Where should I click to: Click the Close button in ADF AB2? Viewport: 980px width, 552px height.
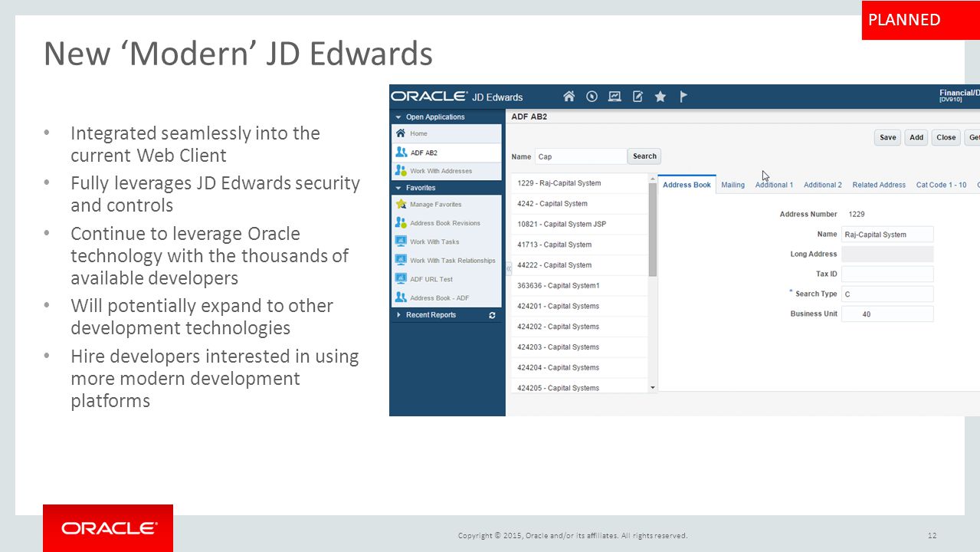click(x=946, y=137)
